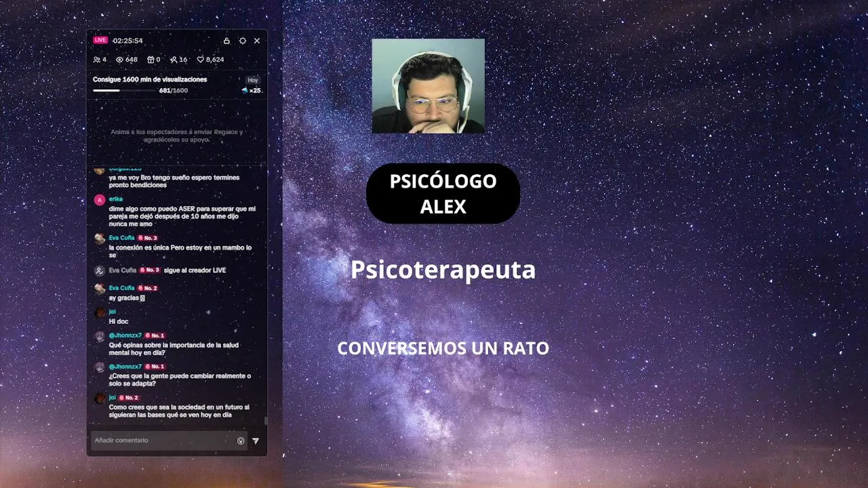The image size is (868, 488).
Task: Click the PSICÓLOGO ALEX black label
Action: [443, 193]
